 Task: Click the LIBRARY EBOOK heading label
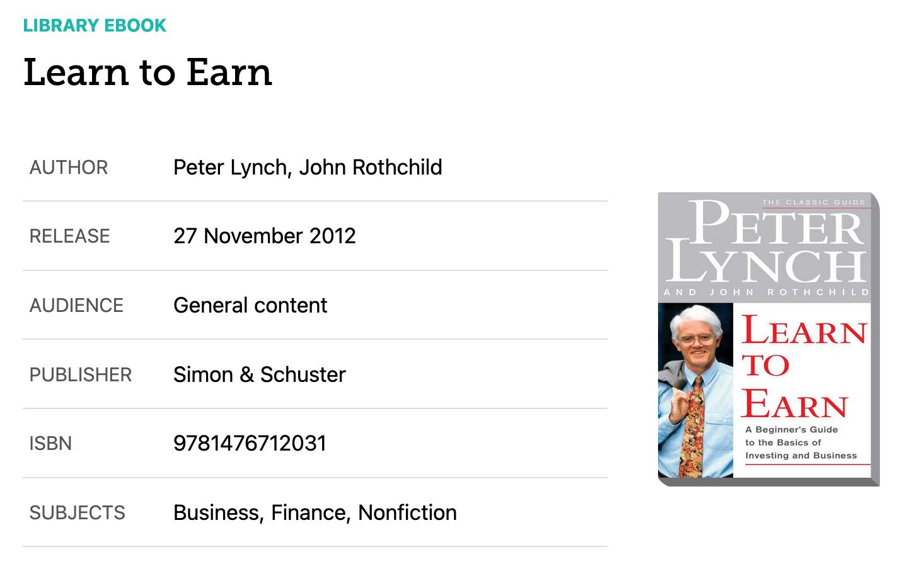(95, 26)
